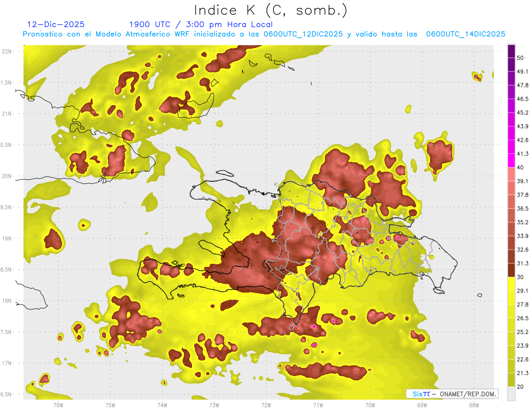Screen dimensions: 532x411
Task: Click the valid-until time '0600UTC_14DIC2025'
Action: [x=465, y=34]
